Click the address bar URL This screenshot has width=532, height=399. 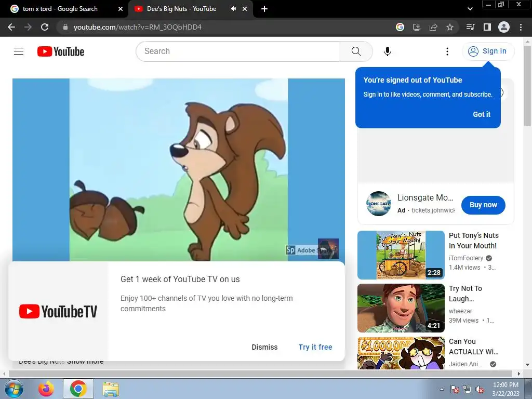(137, 27)
